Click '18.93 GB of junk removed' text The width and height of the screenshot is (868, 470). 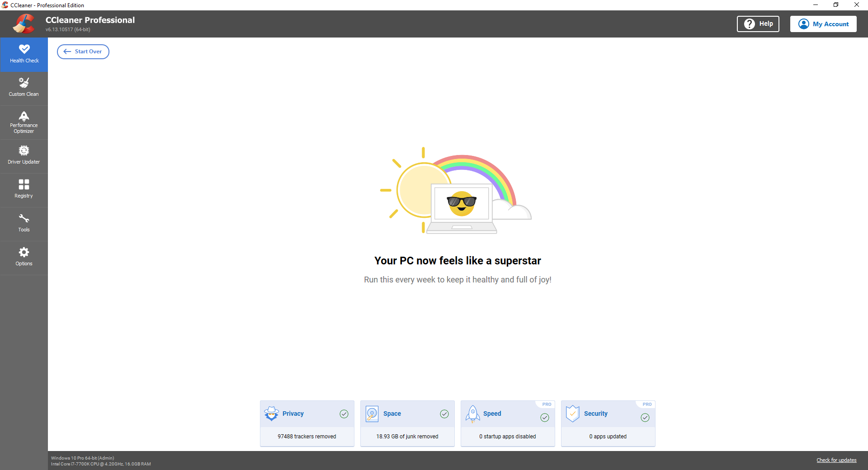(x=407, y=437)
